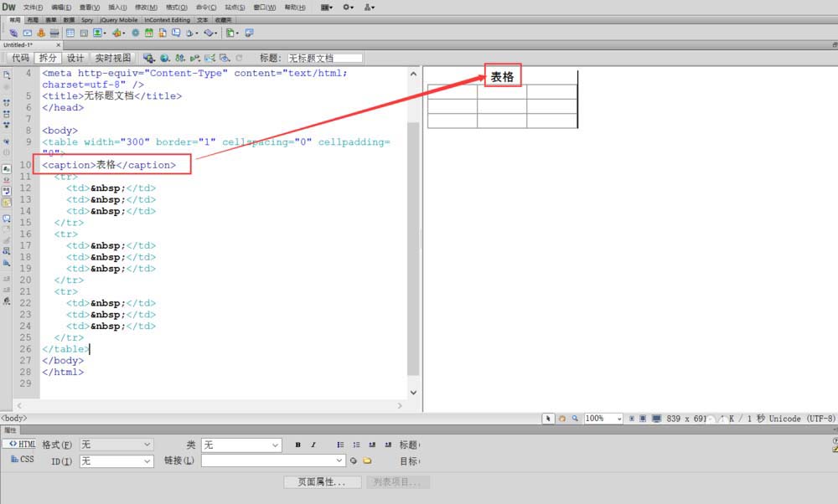Viewport: 838px width, 504px height.
Task: Open the 格式 format dropdown
Action: 116,445
